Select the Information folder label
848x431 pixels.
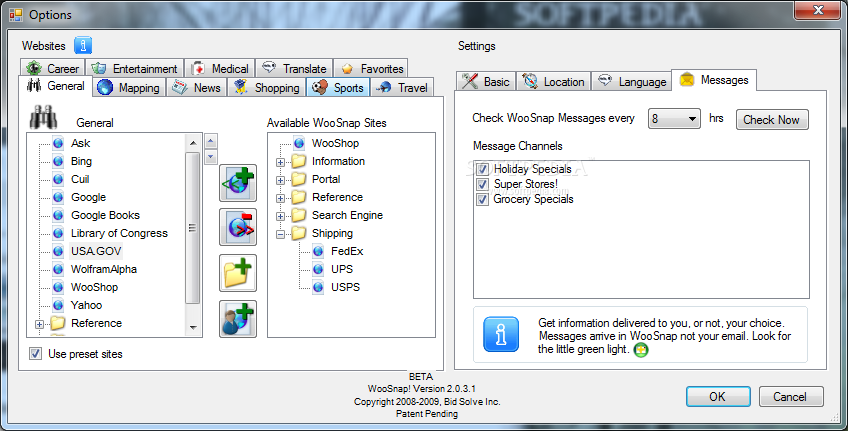pos(338,161)
